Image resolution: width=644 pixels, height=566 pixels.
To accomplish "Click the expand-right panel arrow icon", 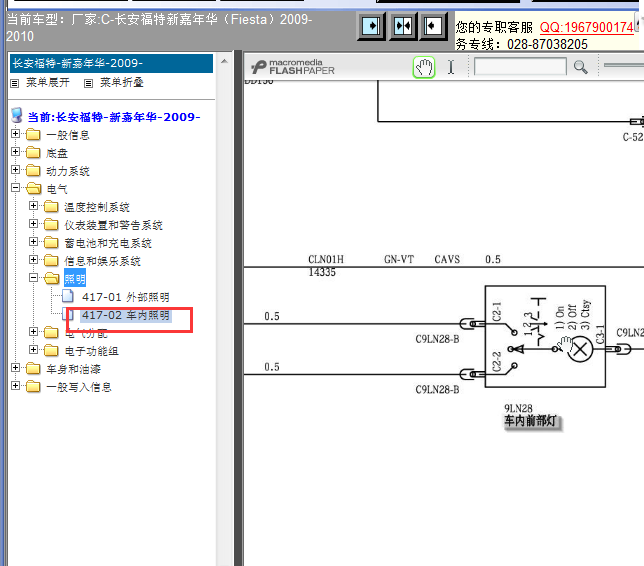I will [371, 26].
